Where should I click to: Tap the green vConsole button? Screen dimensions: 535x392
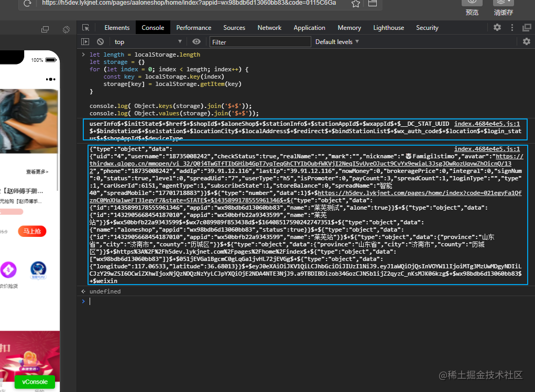[x=35, y=382]
